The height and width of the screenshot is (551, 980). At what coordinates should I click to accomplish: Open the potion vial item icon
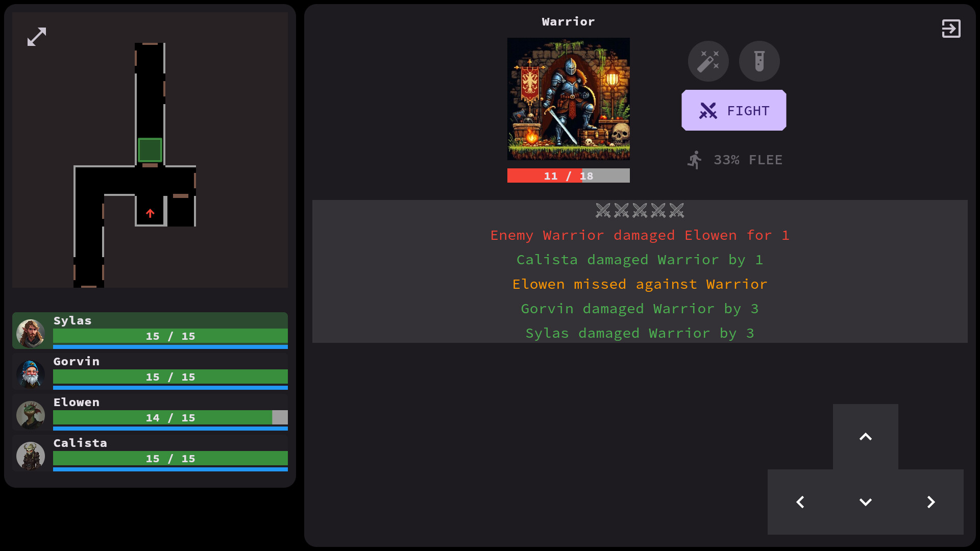pyautogui.click(x=759, y=61)
